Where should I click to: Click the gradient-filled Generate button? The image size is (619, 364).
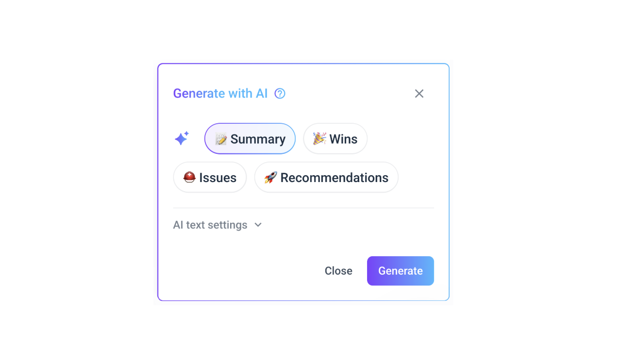click(x=400, y=271)
